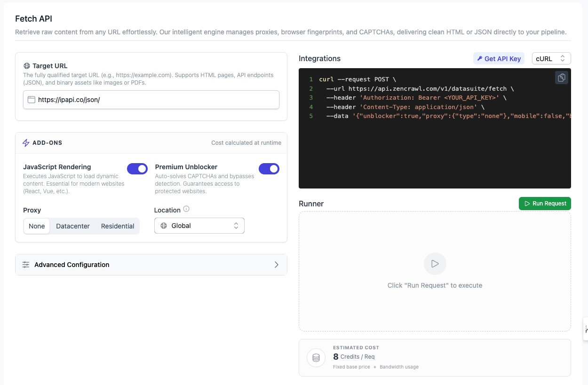Open the Global location dropdown
Image resolution: width=588 pixels, height=385 pixels.
pos(199,226)
